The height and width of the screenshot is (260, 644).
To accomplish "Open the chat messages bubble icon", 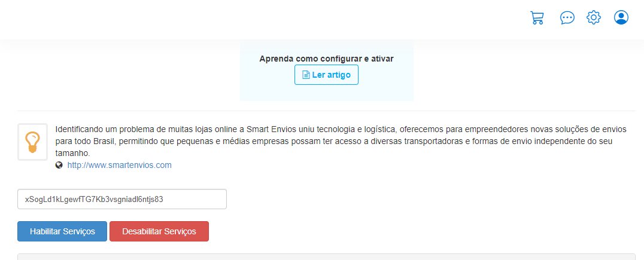I will [x=567, y=18].
